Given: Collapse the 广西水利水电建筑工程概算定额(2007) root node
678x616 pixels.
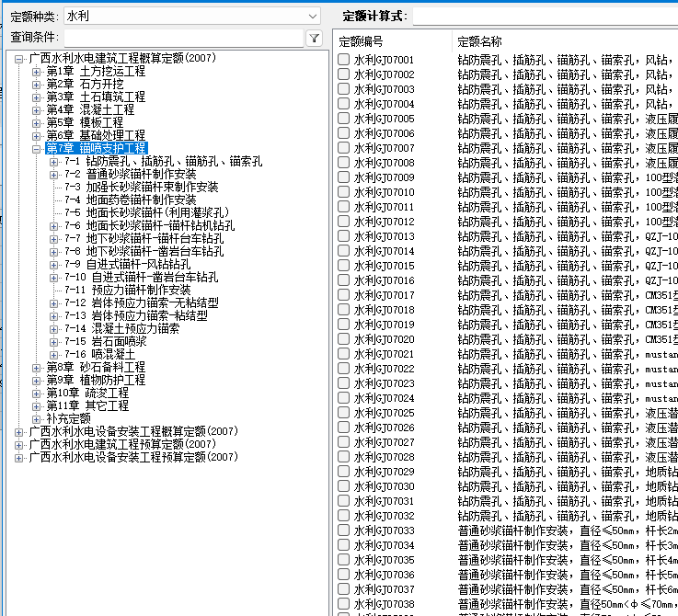Looking at the screenshot, I should [x=18, y=59].
